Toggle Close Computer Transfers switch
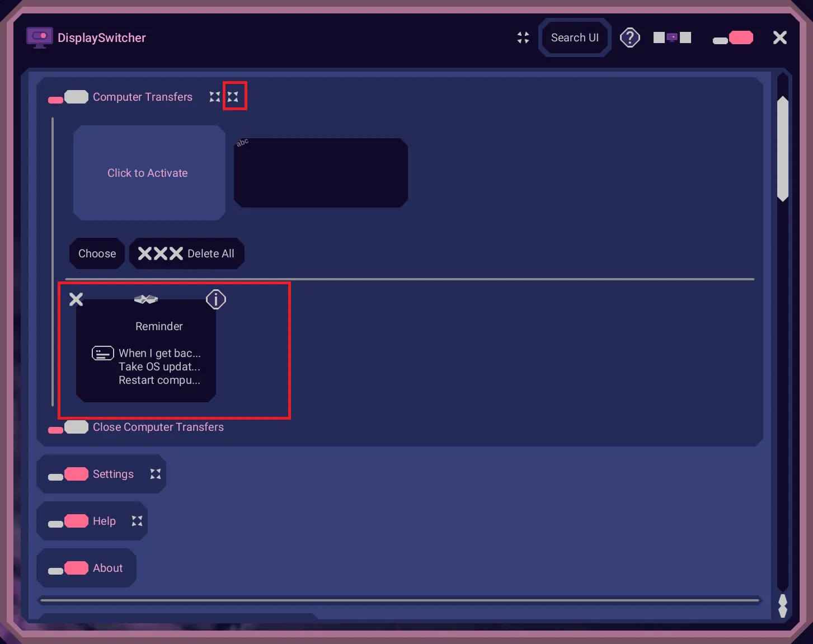 point(68,427)
